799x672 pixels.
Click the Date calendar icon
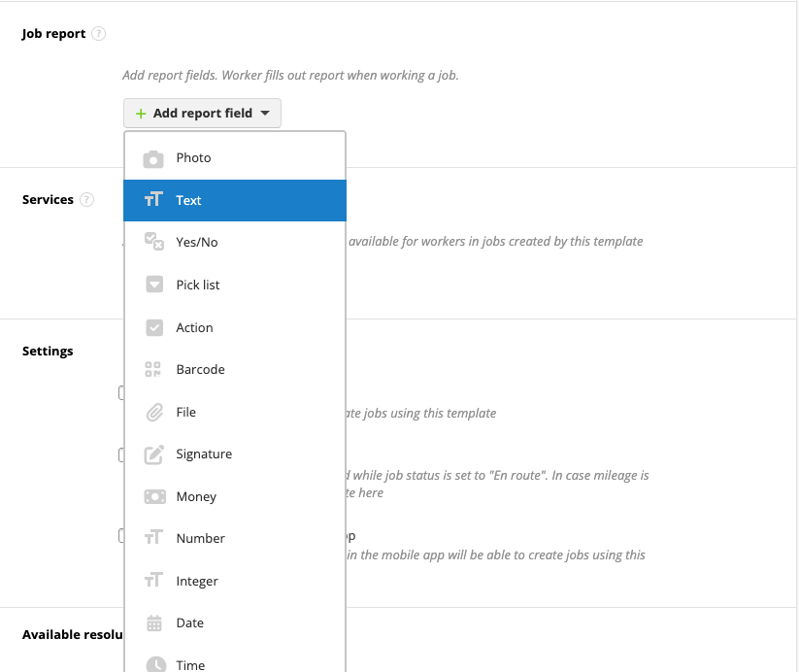[x=154, y=623]
